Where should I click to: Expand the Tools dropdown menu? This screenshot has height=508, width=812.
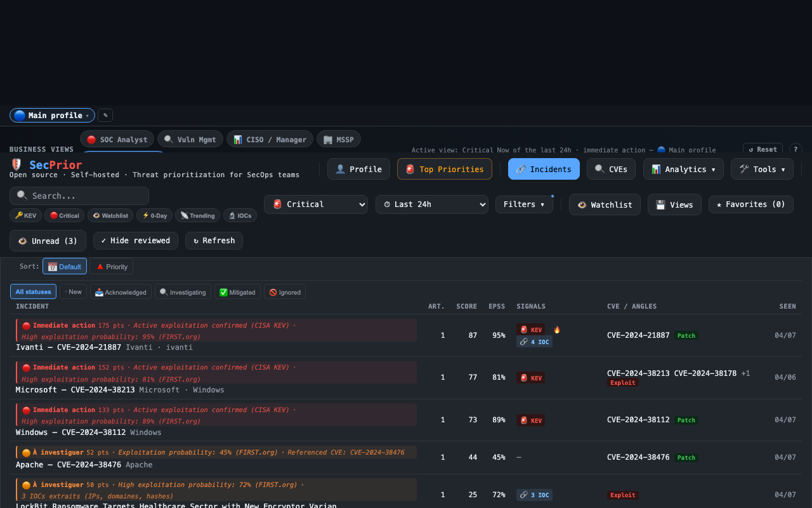tap(762, 169)
